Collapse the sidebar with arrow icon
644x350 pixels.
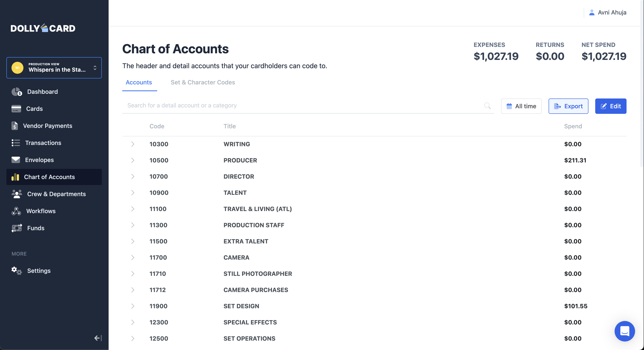[x=98, y=338]
